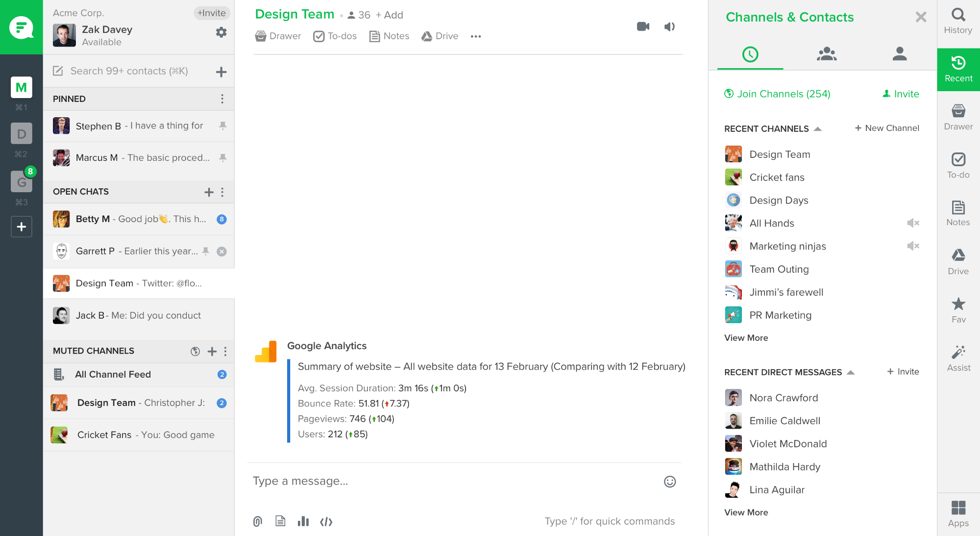Open the To-dos panel

click(958, 165)
